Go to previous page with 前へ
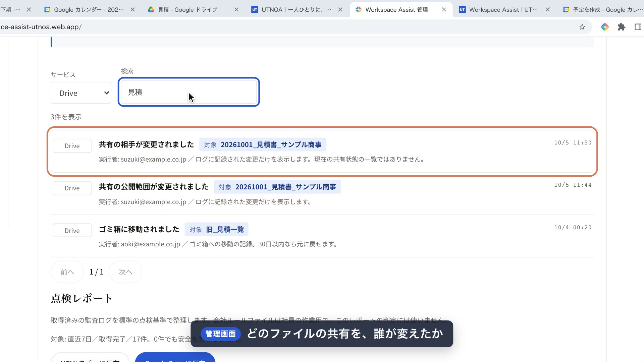The width and height of the screenshot is (644, 362). [67, 272]
